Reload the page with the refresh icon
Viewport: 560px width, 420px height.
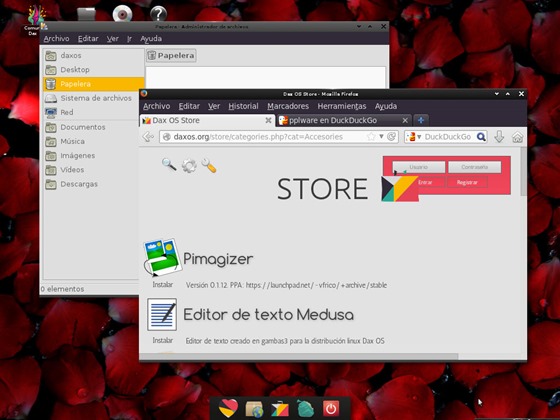392,136
